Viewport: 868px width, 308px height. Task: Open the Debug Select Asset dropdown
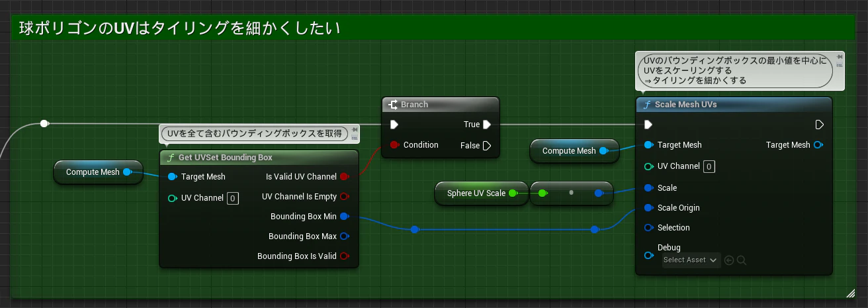click(691, 260)
